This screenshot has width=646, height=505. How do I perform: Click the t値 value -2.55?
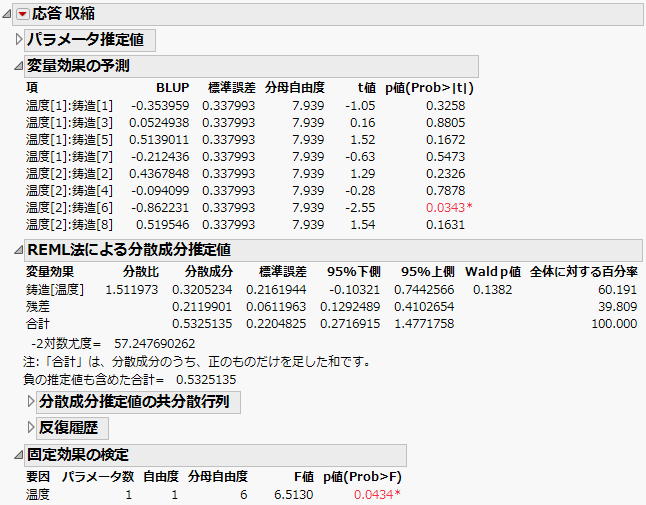tap(360, 208)
